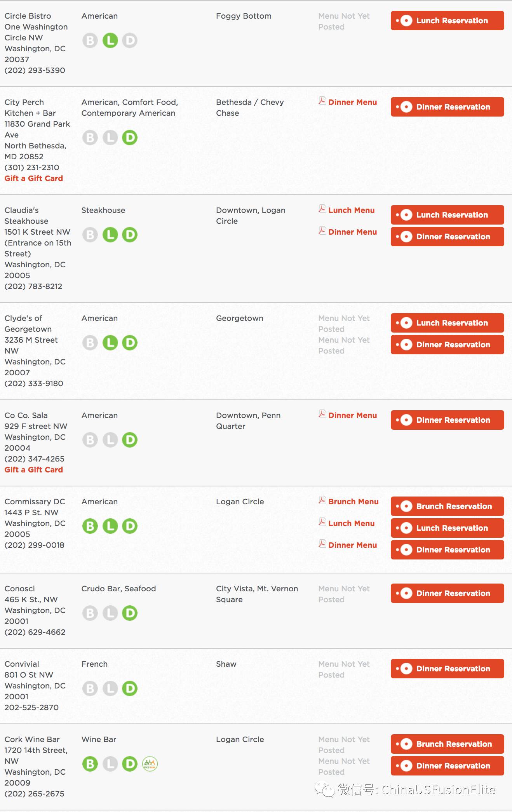Open Commissary DC Lunch Menu link
The width and height of the screenshot is (512, 812).
pyautogui.click(x=351, y=523)
